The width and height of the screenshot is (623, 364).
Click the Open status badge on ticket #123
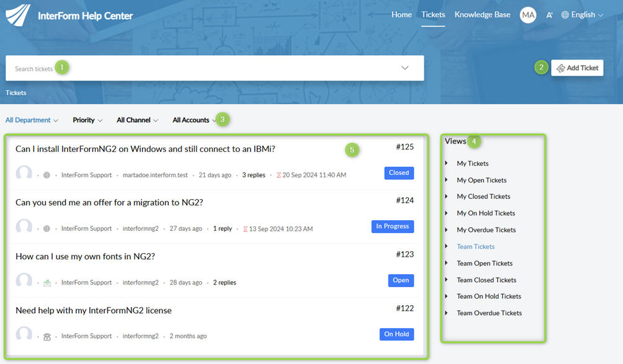(401, 281)
